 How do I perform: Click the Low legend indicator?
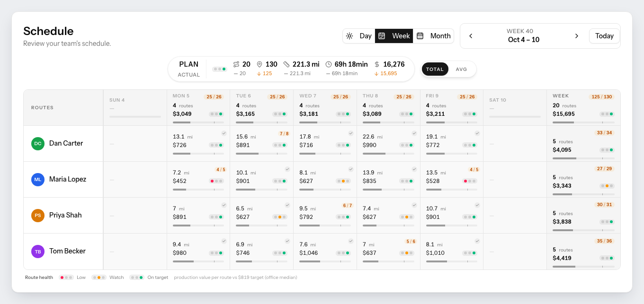(x=66, y=278)
